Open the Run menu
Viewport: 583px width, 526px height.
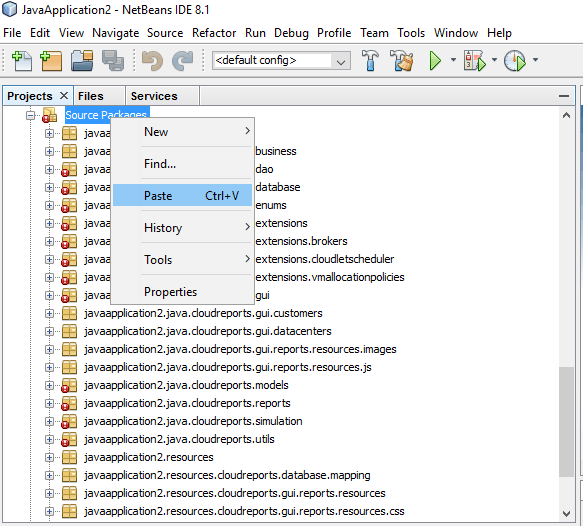click(255, 33)
